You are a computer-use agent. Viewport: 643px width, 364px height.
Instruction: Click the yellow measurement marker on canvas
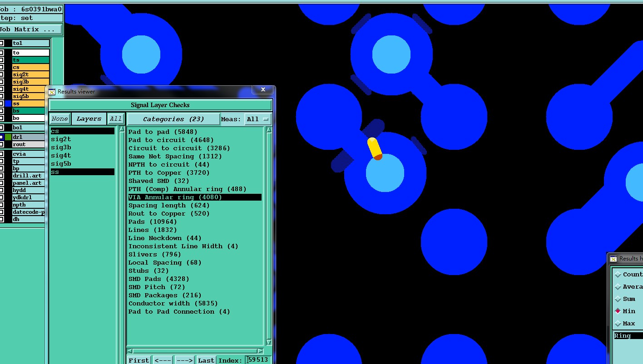click(375, 149)
